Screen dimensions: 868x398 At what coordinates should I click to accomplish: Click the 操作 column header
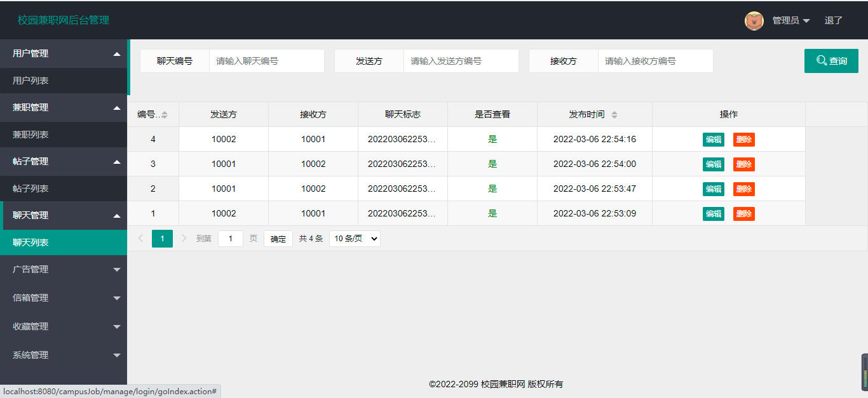coord(729,115)
